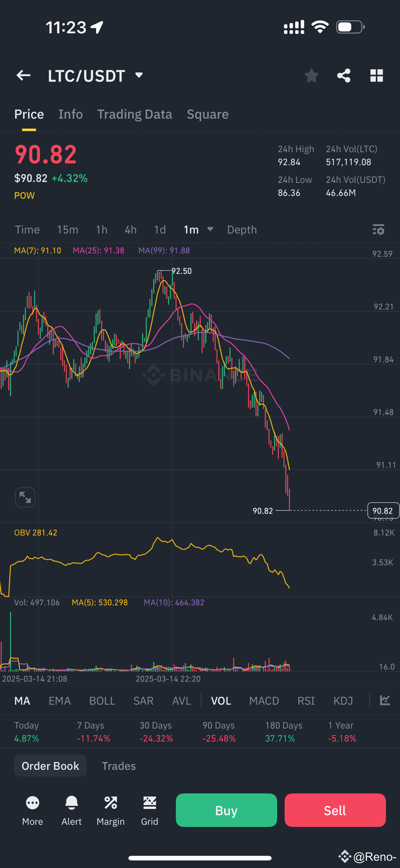Tap the 24h High 92.84 value

pyautogui.click(x=289, y=162)
